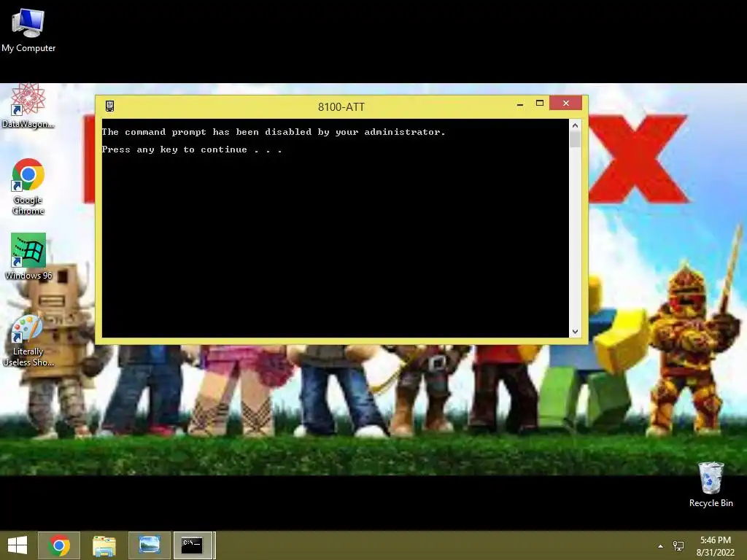Select the Recycle Bin icon
The image size is (747, 560).
(x=711, y=485)
